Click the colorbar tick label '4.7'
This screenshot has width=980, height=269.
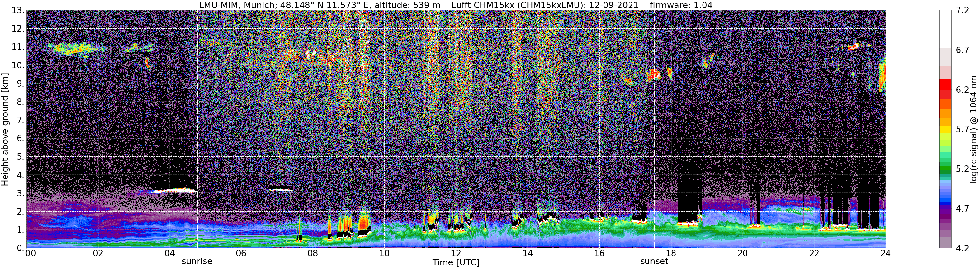pyautogui.click(x=962, y=208)
